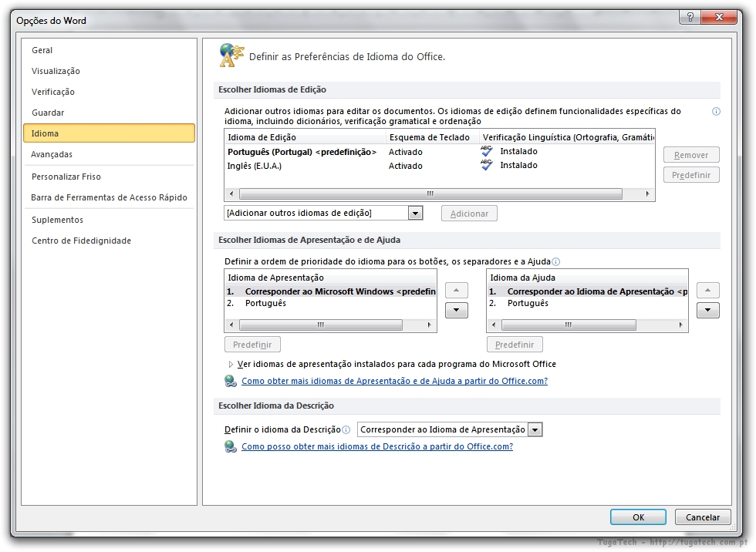Select 'Português' in the Idioma de Apresentação list
The width and height of the screenshot is (756, 552).
pos(331,303)
